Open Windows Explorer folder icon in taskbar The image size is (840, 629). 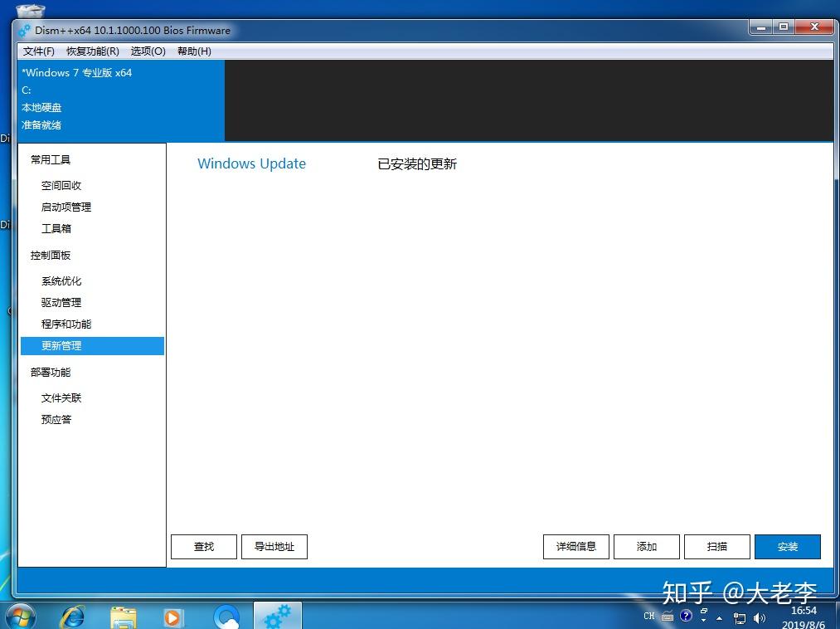tap(124, 617)
